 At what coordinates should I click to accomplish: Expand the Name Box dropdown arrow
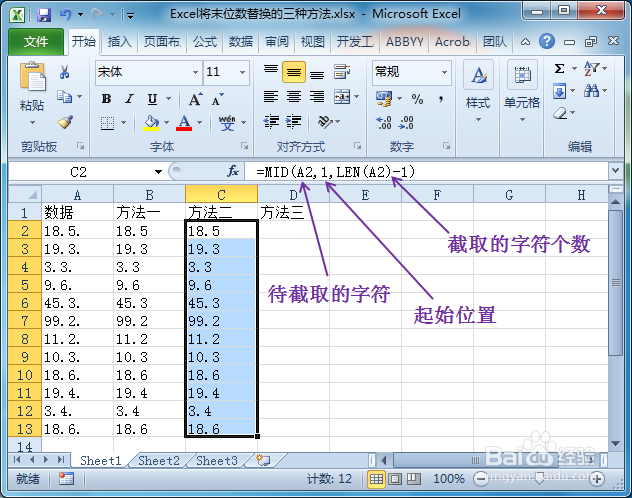(158, 172)
